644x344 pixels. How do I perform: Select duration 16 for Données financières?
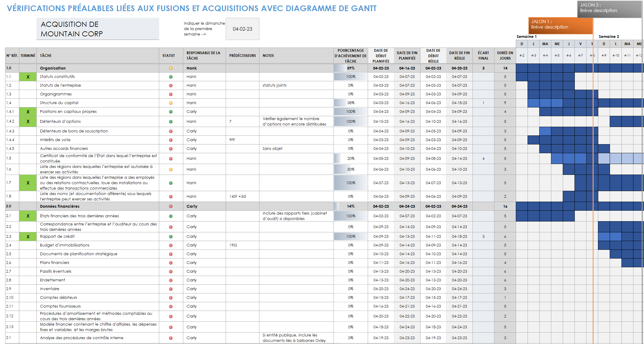pos(505,206)
